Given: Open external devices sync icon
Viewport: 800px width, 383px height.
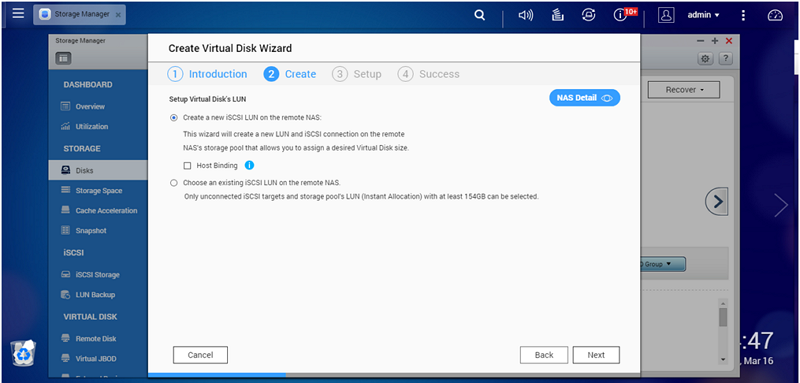Looking at the screenshot, I should click(x=588, y=15).
